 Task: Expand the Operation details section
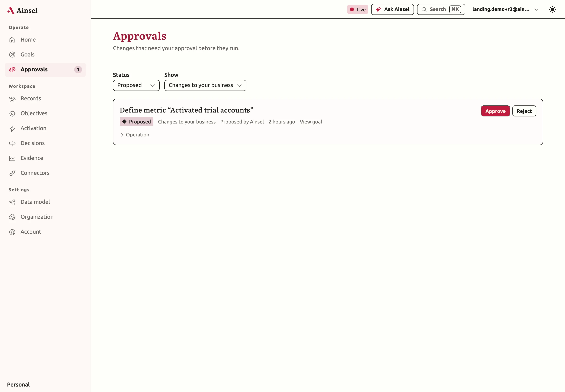(135, 135)
